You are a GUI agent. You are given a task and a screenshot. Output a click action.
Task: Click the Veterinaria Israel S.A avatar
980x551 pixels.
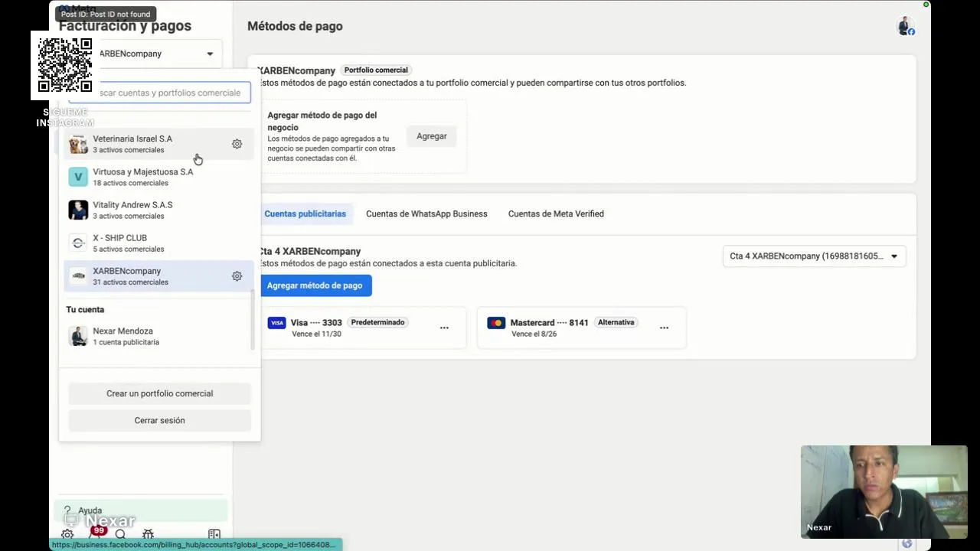coord(78,144)
